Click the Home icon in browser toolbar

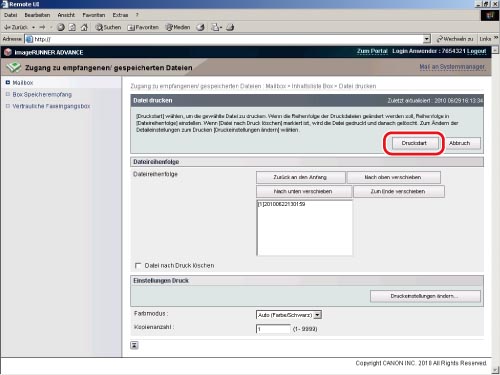[x=85, y=27]
